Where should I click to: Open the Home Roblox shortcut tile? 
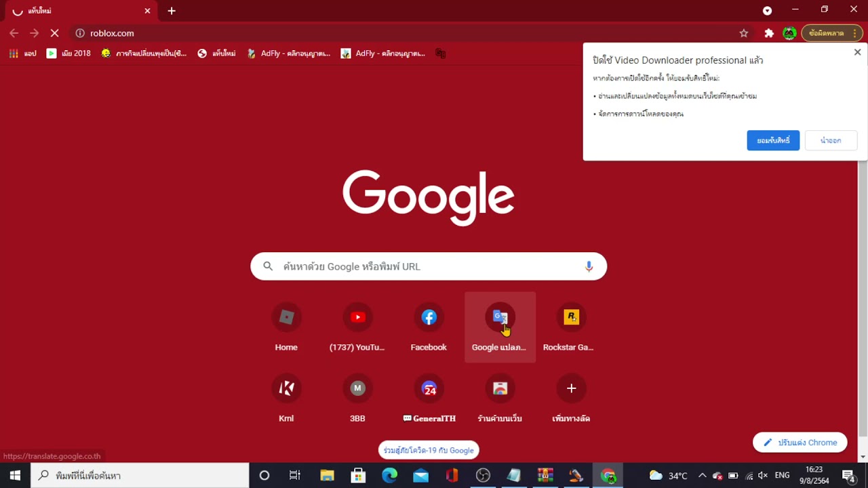pos(286,327)
